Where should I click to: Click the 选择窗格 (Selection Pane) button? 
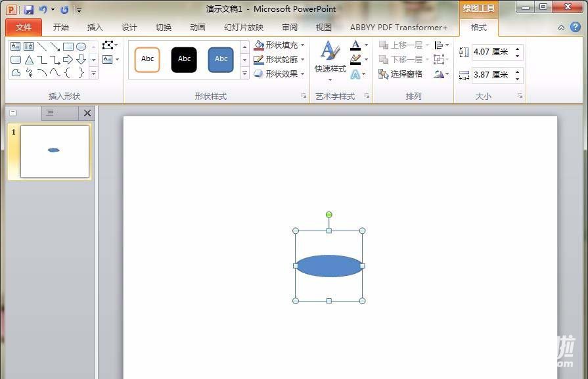click(x=401, y=74)
